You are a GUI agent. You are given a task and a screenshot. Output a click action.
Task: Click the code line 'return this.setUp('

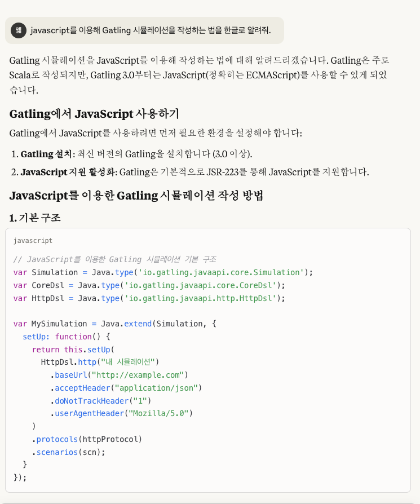[73, 350]
